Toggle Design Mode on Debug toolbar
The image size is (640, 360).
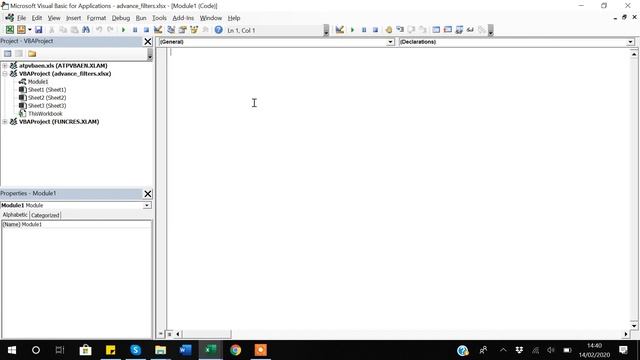coord(340,29)
